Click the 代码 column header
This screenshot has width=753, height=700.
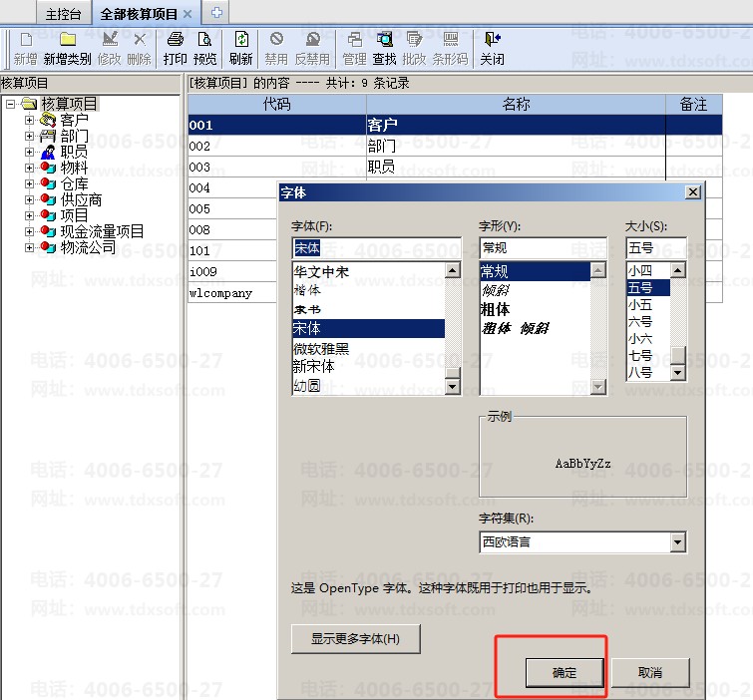[x=276, y=104]
